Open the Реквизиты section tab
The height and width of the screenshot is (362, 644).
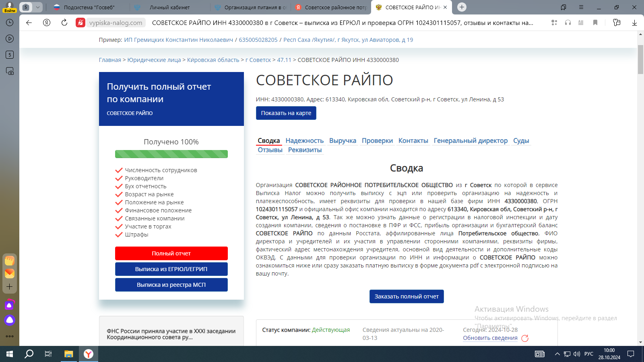305,150
